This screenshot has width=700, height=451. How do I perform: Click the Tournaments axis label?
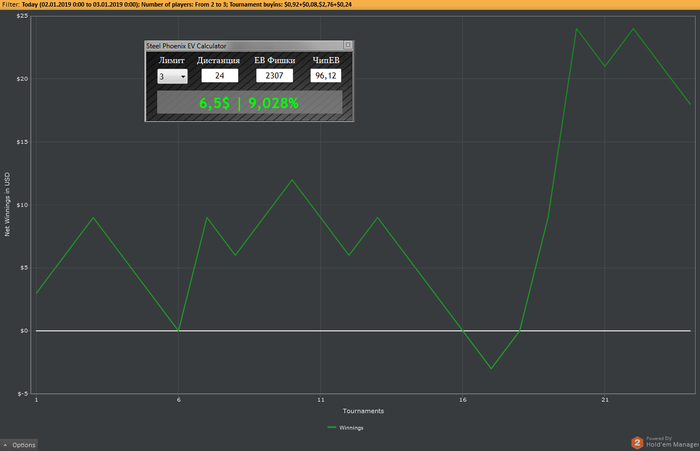pyautogui.click(x=363, y=411)
